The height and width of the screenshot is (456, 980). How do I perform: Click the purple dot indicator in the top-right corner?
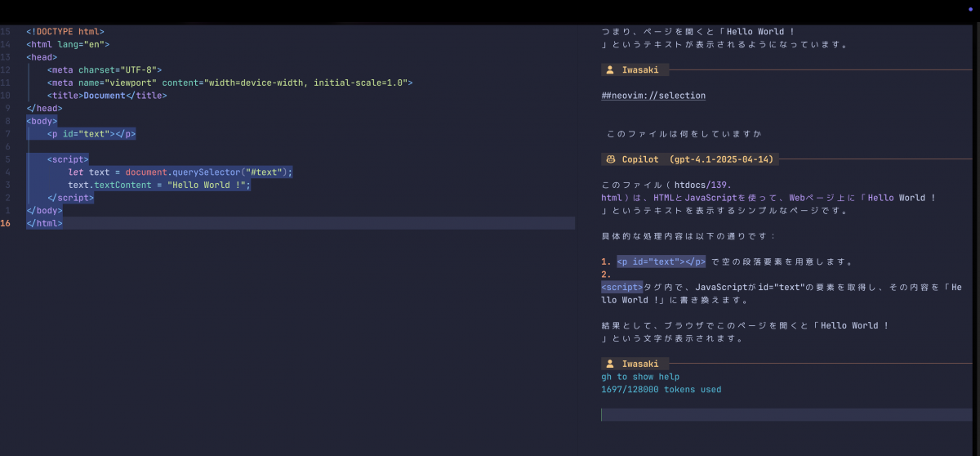(970, 8)
